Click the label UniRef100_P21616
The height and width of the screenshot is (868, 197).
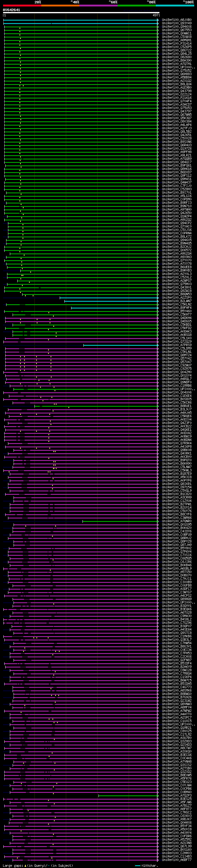(176, 98)
